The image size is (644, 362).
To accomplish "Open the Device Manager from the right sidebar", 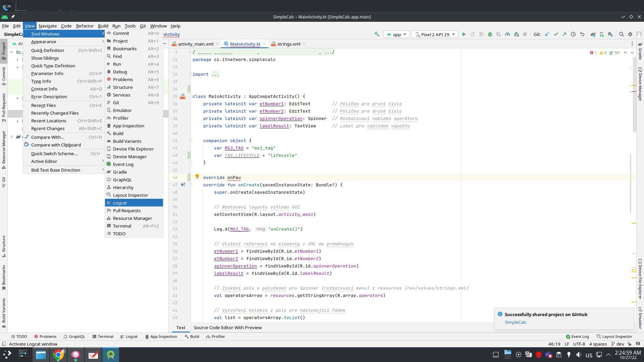I will click(640, 84).
